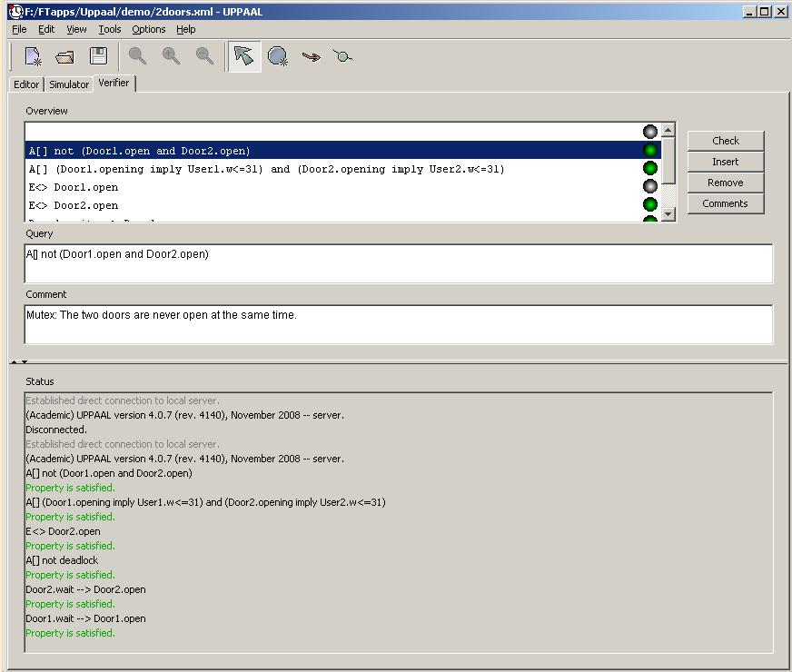The image size is (792, 672).
Task: Select the Verifier tab
Action: (x=114, y=83)
